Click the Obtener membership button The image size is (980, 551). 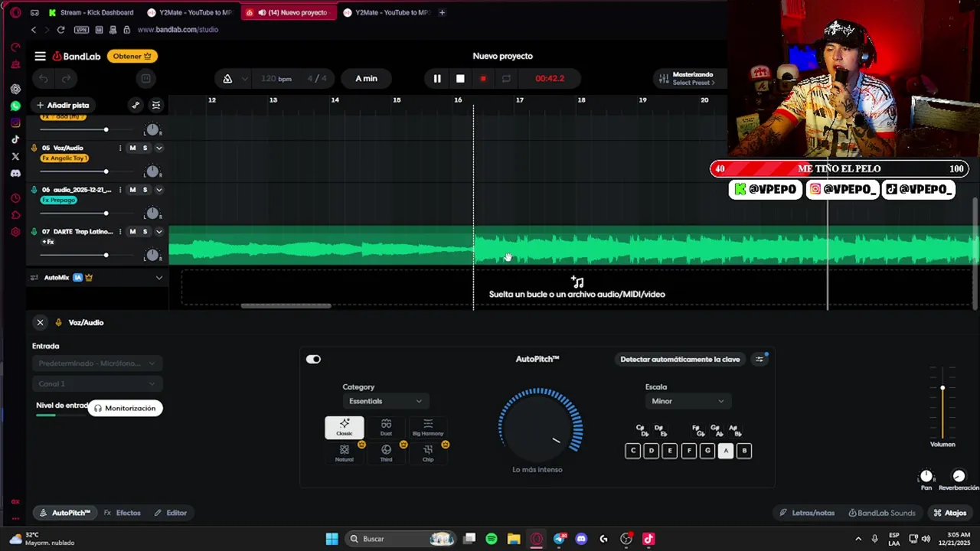[132, 56]
